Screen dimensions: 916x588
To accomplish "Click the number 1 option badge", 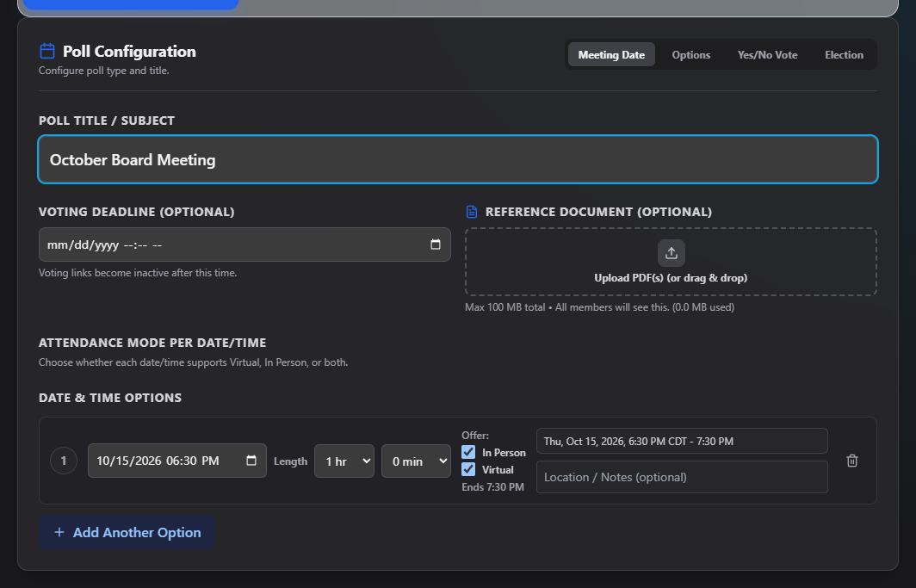I will point(64,460).
